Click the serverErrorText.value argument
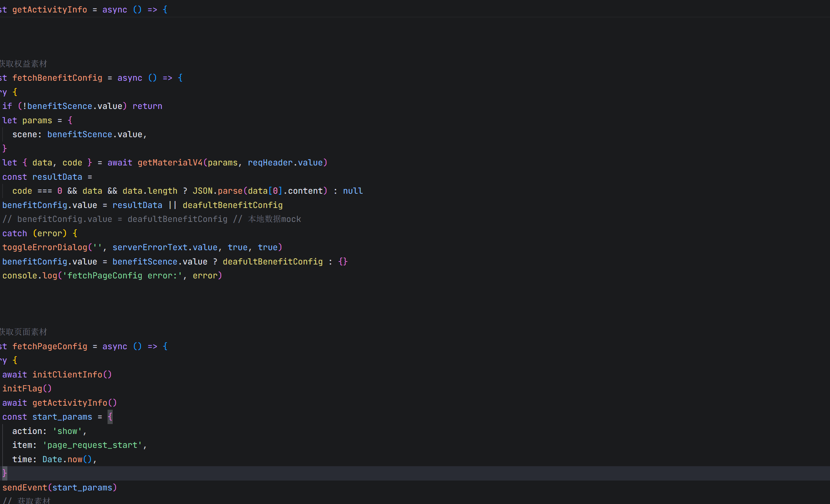 pos(165,247)
